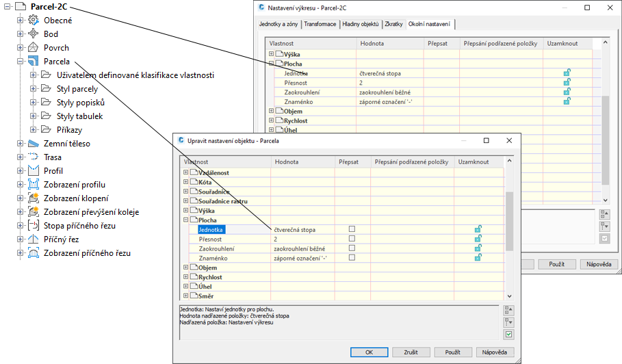Open the Jednotky a zóny tab
The height and width of the screenshot is (364, 622).
278,24
